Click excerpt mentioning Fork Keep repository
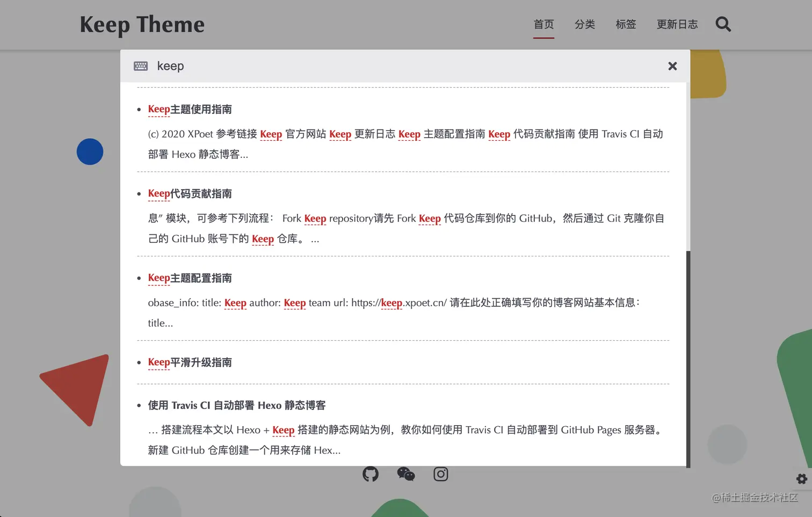 407,228
